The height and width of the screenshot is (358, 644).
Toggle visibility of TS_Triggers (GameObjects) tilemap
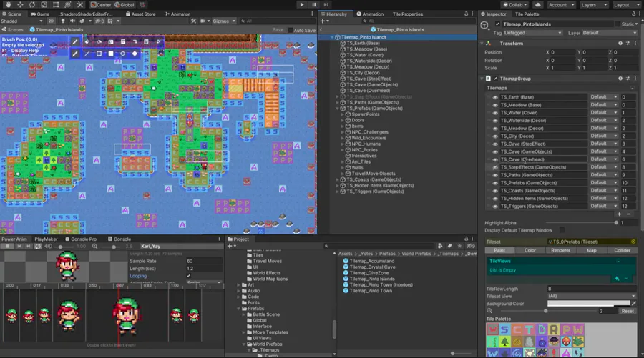[x=495, y=207]
